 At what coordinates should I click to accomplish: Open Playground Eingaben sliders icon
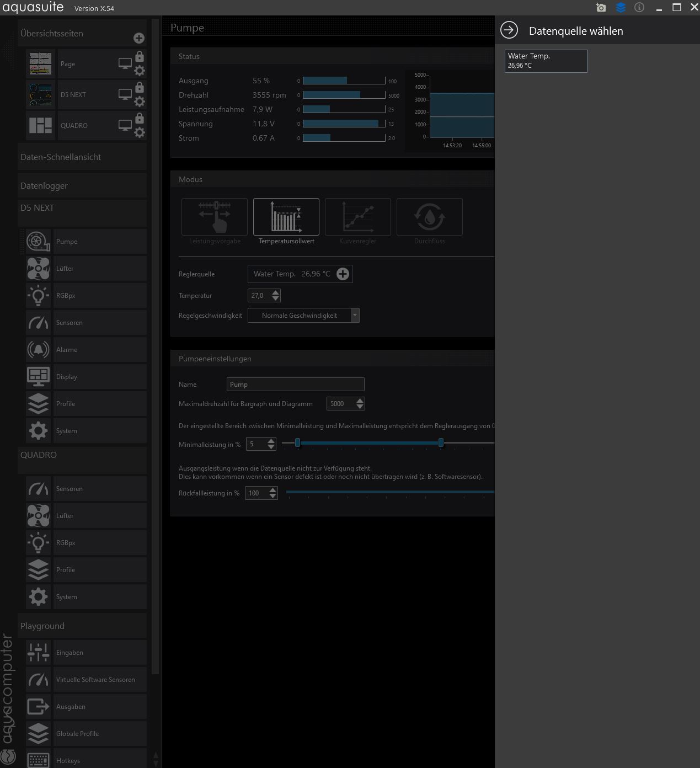[x=38, y=653]
